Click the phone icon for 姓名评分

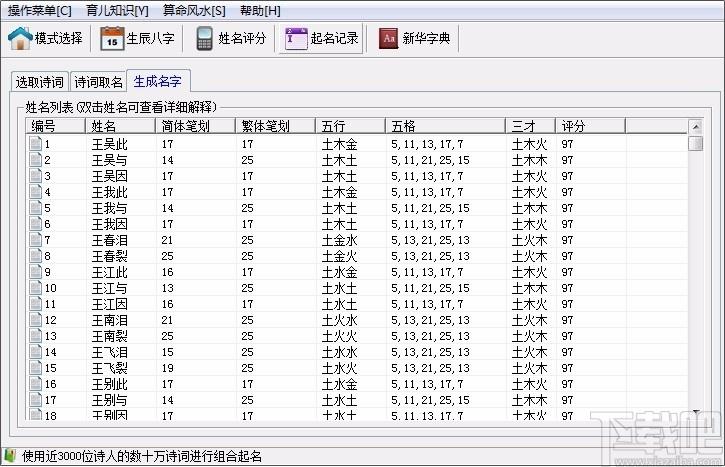[x=204, y=39]
